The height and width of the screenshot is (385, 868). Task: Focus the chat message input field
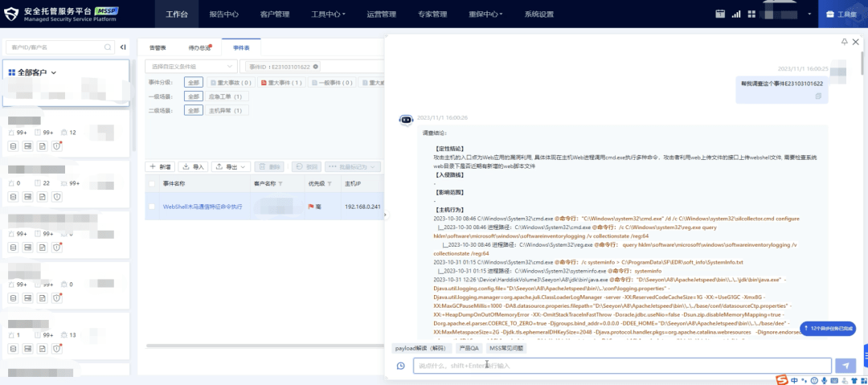click(x=622, y=366)
